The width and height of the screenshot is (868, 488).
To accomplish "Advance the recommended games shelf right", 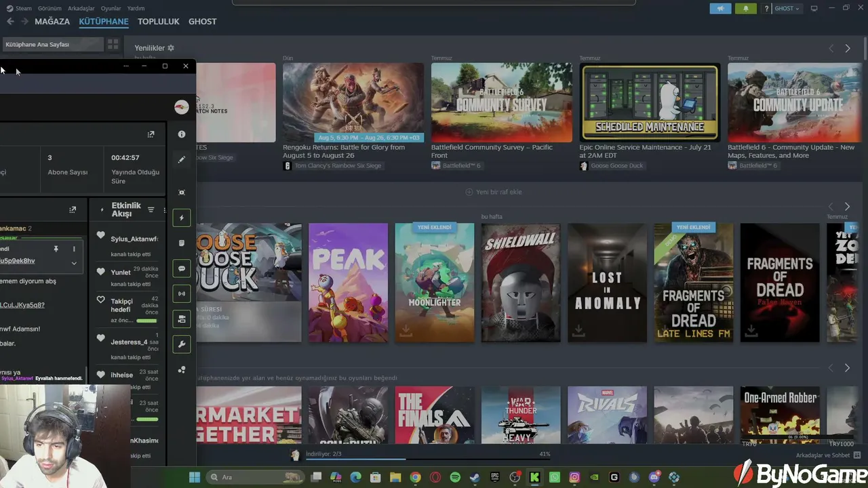I will tap(847, 368).
